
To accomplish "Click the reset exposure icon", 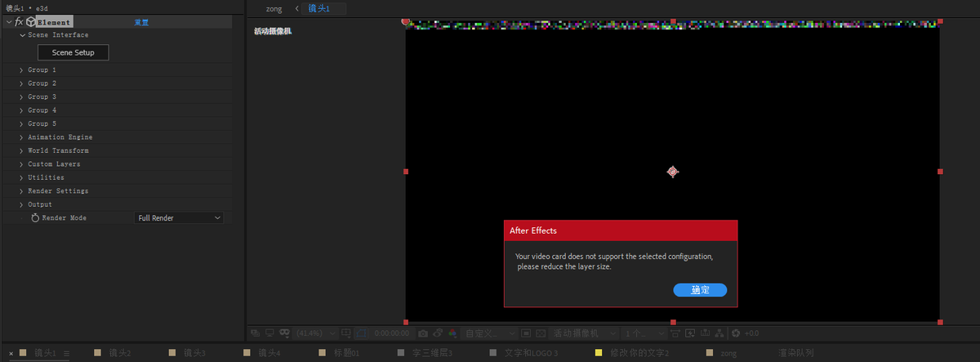I will pos(736,333).
